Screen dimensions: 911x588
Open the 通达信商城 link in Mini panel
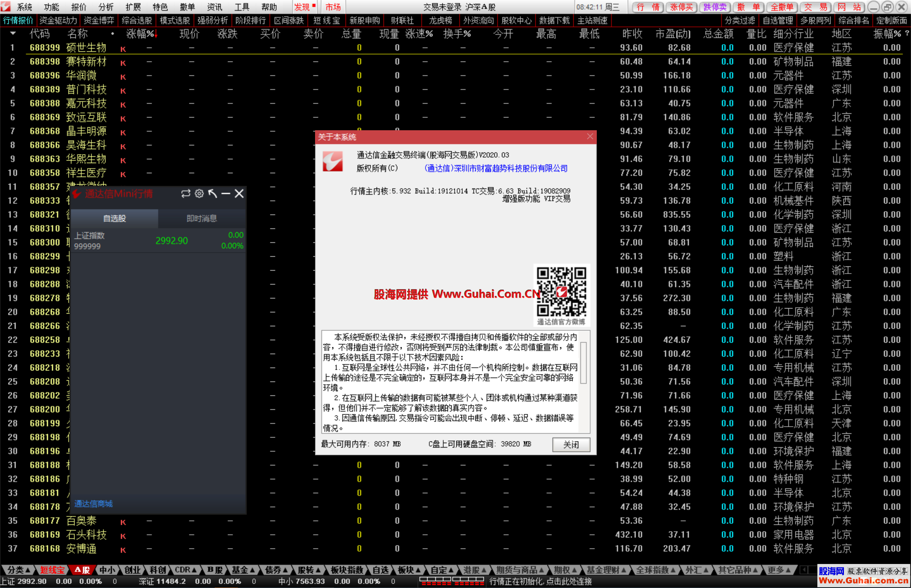point(94,504)
